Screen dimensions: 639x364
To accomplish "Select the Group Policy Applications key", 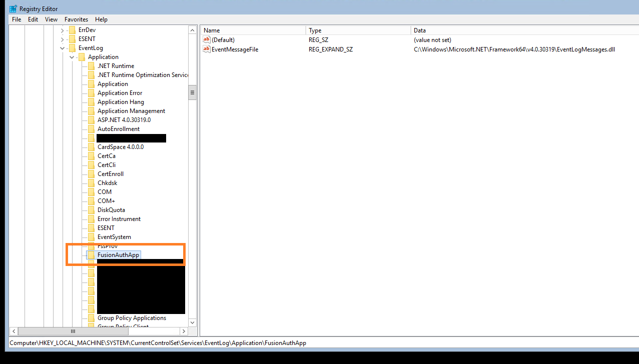I will 132,317.
